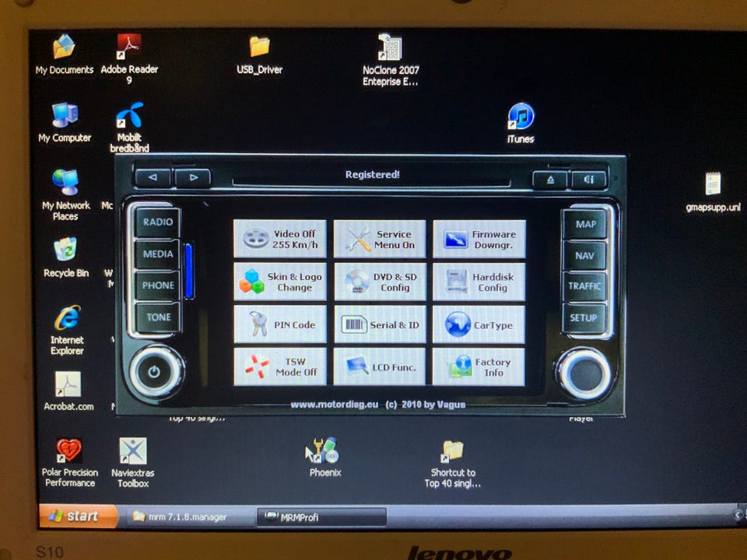Image resolution: width=747 pixels, height=560 pixels.
Task: Select the MAP button on the head unit
Action: [585, 224]
